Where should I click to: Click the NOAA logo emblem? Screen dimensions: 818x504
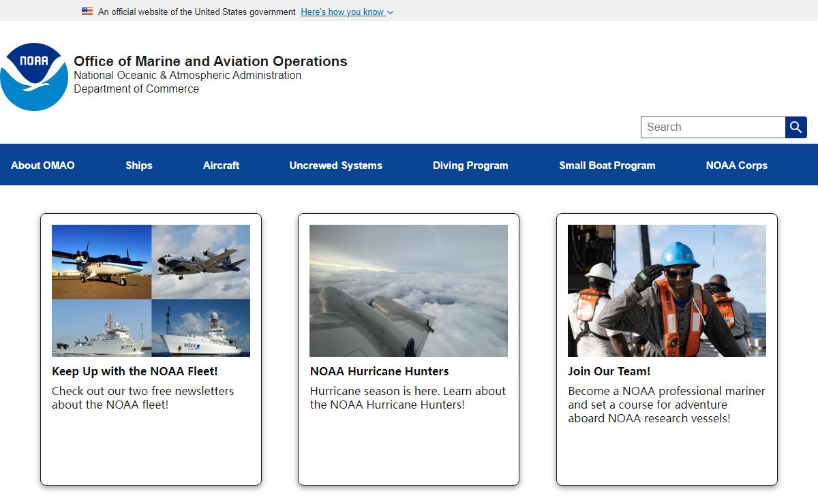click(x=34, y=77)
